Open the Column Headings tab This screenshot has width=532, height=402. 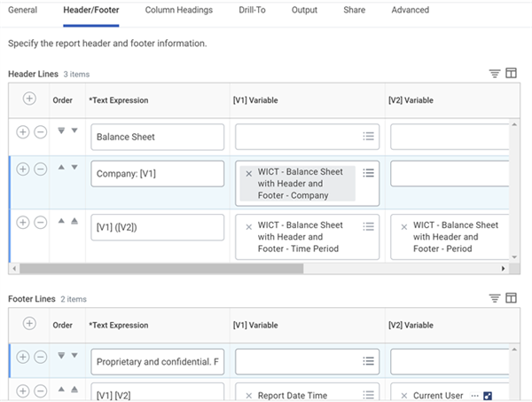[x=179, y=10]
